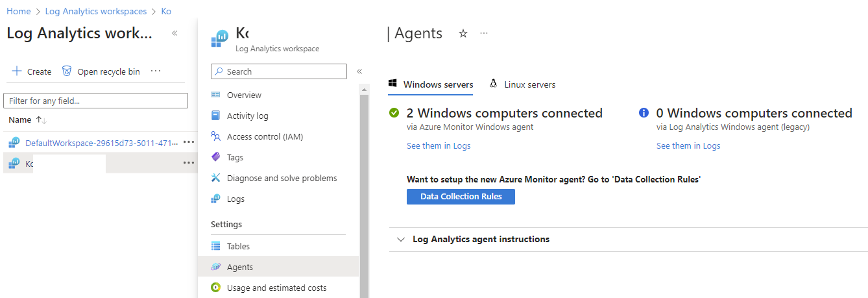Viewport: 868px width, 298px height.
Task: Open more options for the Ko workspace row
Action: click(x=189, y=163)
